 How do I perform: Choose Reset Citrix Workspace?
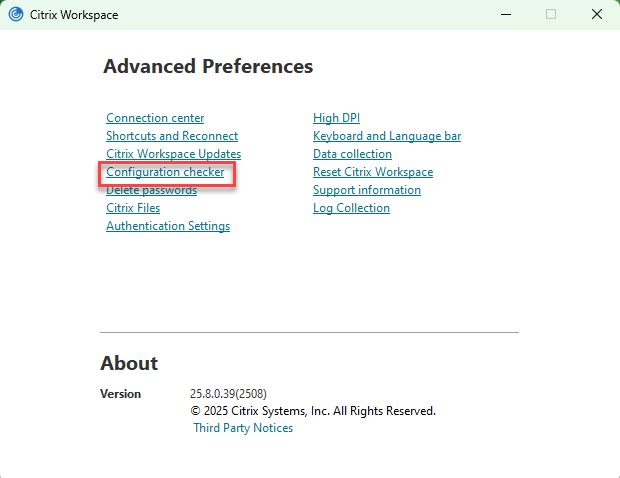pyautogui.click(x=372, y=172)
